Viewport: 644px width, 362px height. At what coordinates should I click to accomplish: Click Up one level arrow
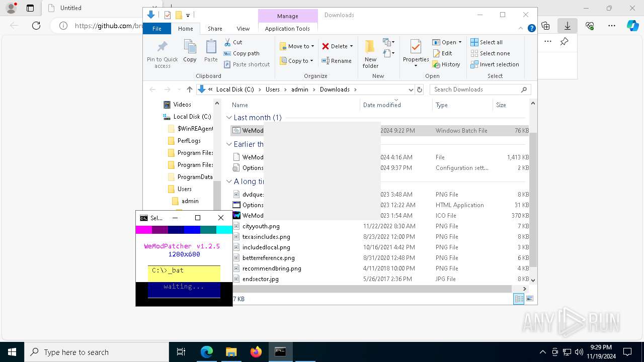coord(189,89)
